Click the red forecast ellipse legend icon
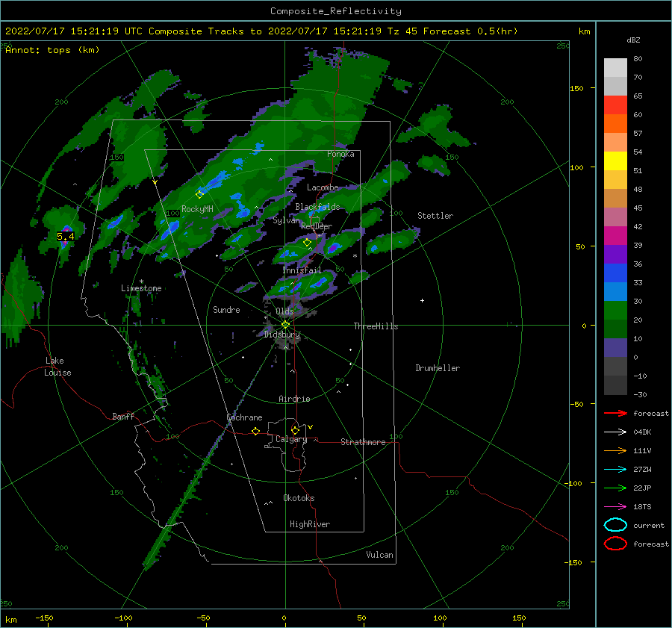 615,544
